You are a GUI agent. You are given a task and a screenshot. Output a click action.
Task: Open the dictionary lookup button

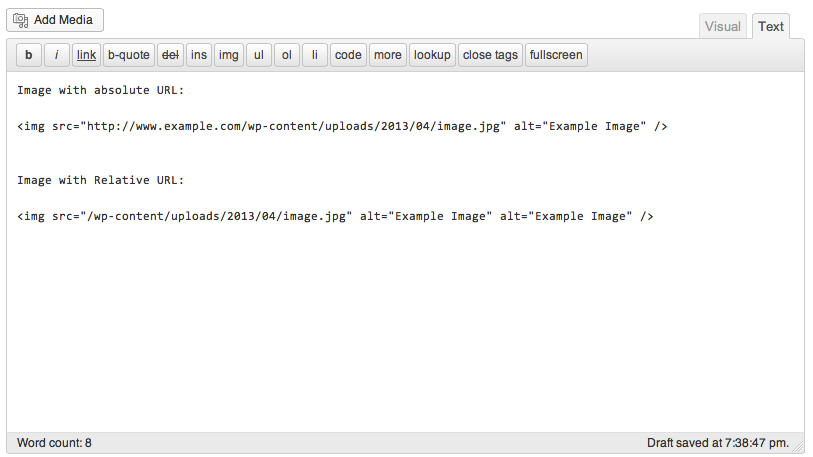(432, 55)
